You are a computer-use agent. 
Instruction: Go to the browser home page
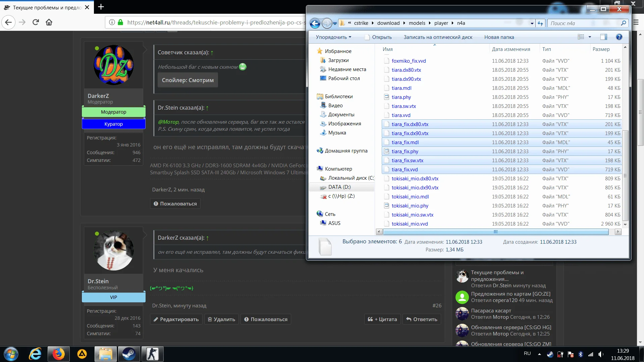point(49,22)
